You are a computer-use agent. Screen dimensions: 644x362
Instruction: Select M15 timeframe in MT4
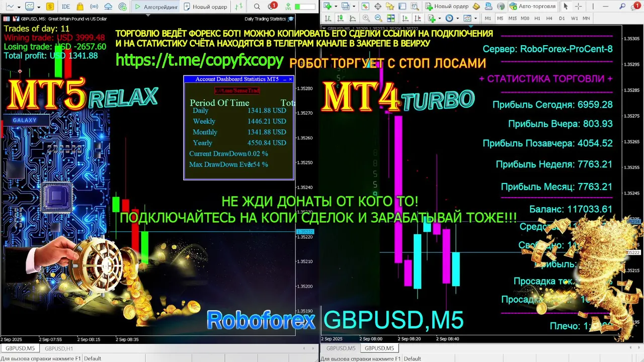pos(513,18)
